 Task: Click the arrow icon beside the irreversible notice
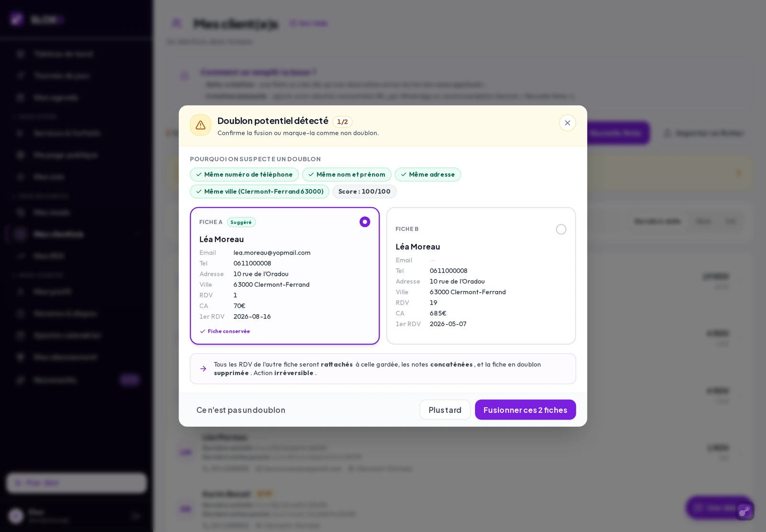coord(203,369)
